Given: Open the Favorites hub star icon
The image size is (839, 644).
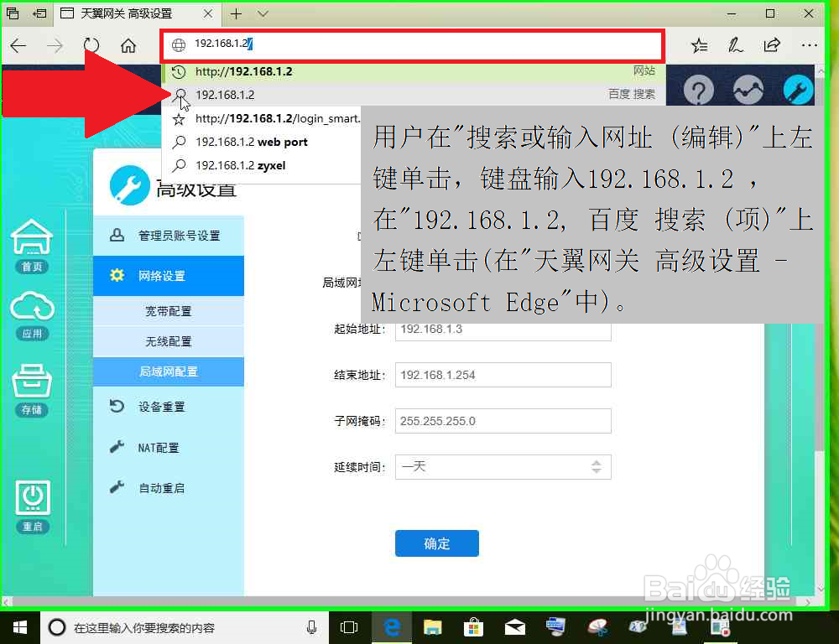Looking at the screenshot, I should 699,46.
